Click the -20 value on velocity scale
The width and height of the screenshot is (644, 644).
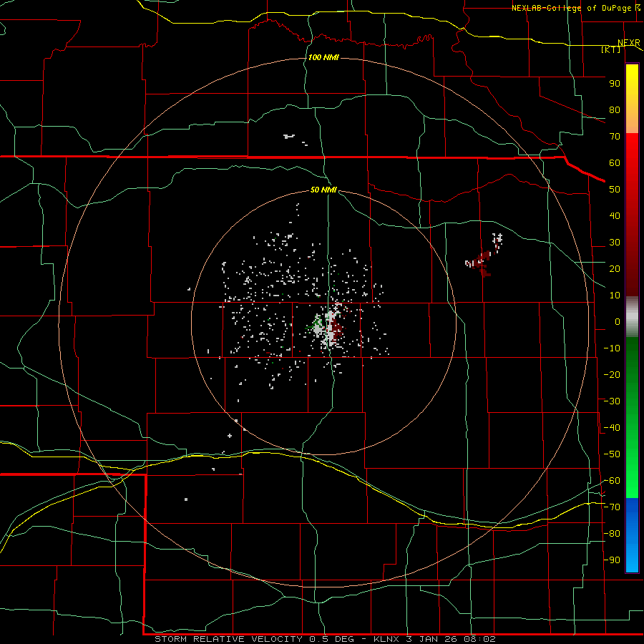pyautogui.click(x=612, y=375)
